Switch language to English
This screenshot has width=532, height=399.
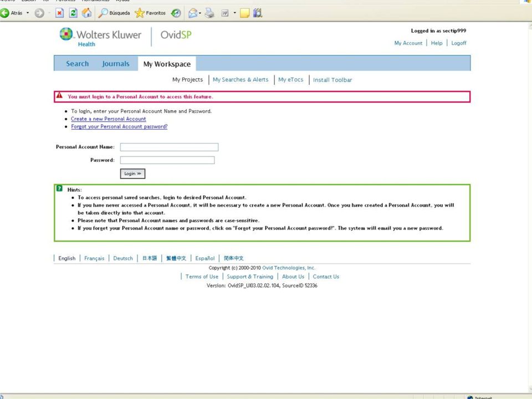[67, 258]
